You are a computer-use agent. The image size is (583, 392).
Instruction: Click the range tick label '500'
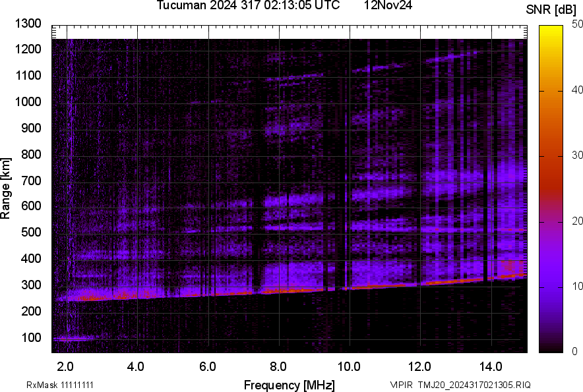tap(31, 232)
